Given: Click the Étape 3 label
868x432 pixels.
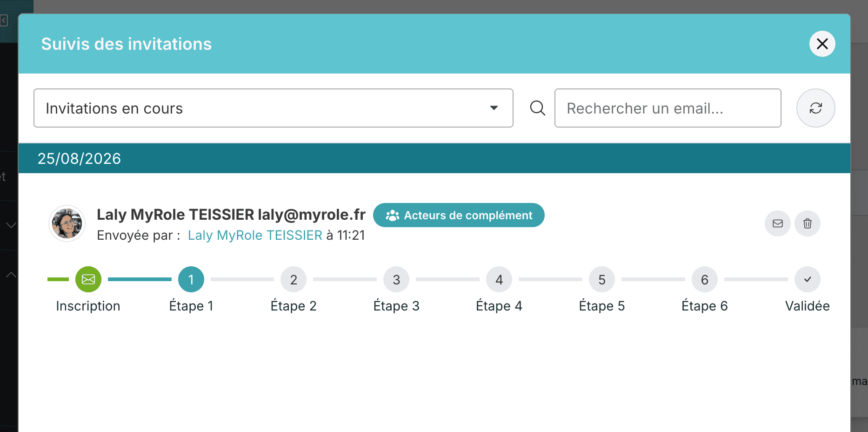Looking at the screenshot, I should (x=396, y=306).
